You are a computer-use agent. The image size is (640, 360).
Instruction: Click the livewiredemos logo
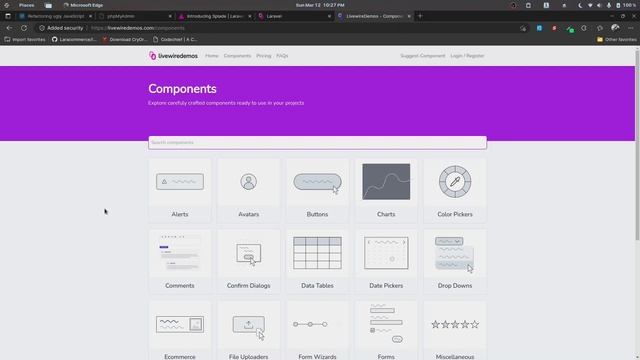pyautogui.click(x=173, y=56)
